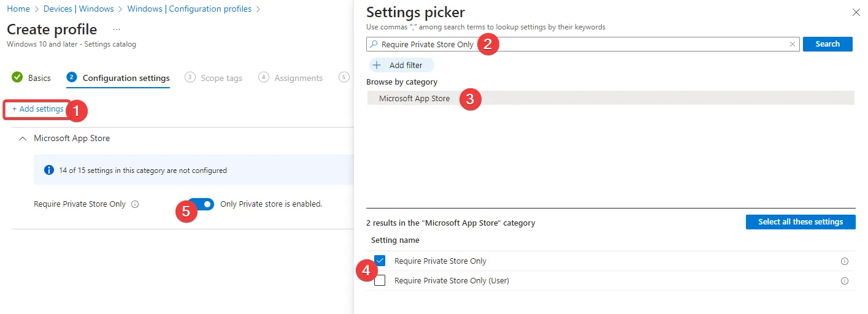Select the Configuration settings step tab
The width and height of the screenshot is (868, 314).
(118, 78)
